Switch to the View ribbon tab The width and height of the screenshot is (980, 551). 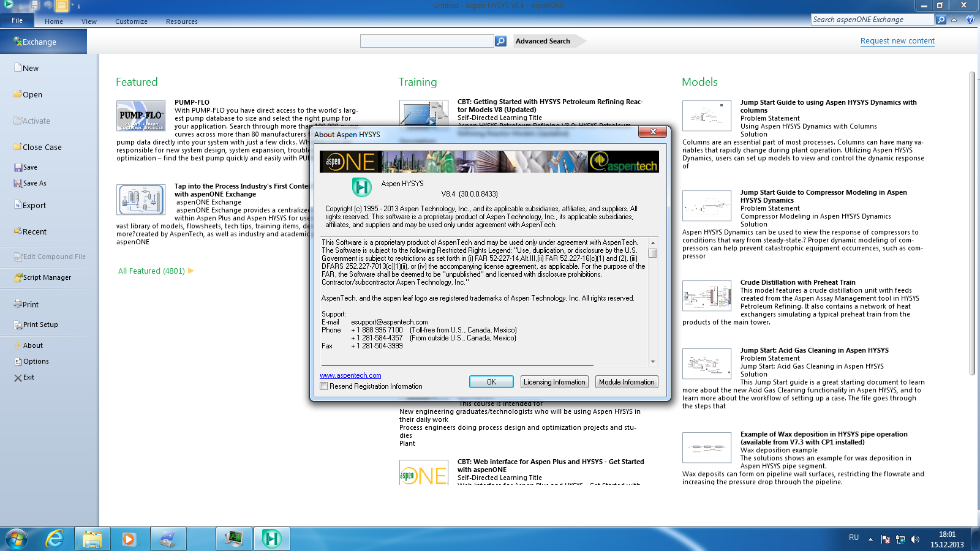coord(89,21)
